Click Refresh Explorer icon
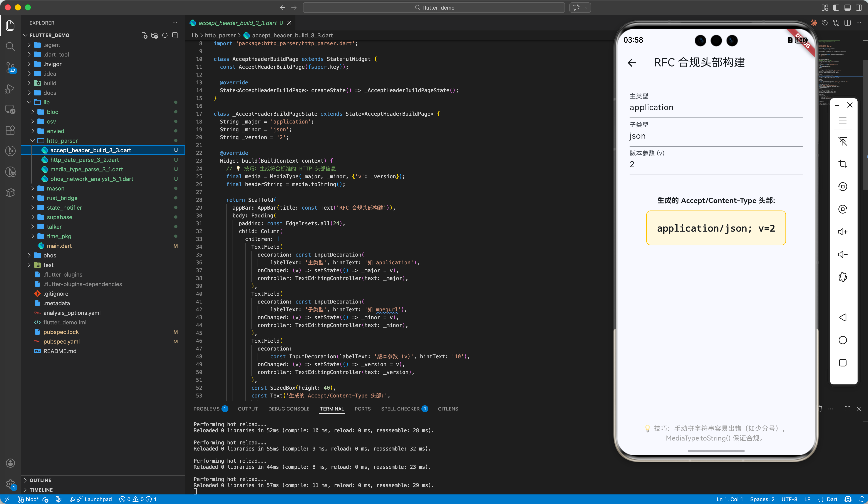This screenshot has height=504, width=868. coord(165,35)
